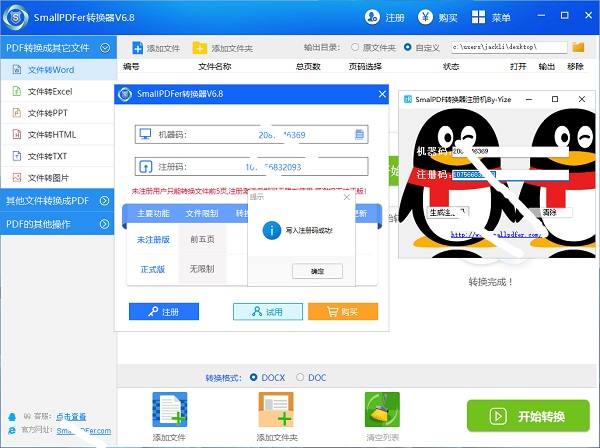The image size is (600, 448).
Task: Select 文件转图片 in the sidebar
Action: tap(58, 178)
